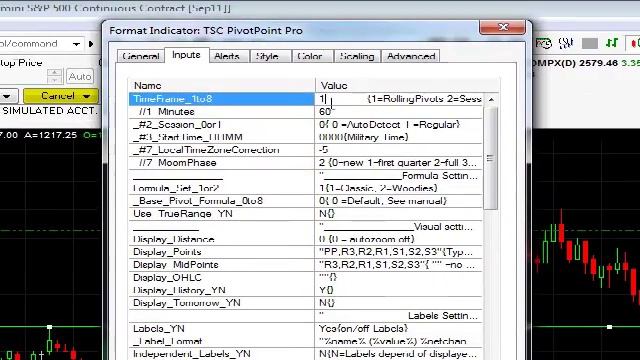The height and width of the screenshot is (360, 640).
Task: Click the green bar chart toolbar icon
Action: 612,43
